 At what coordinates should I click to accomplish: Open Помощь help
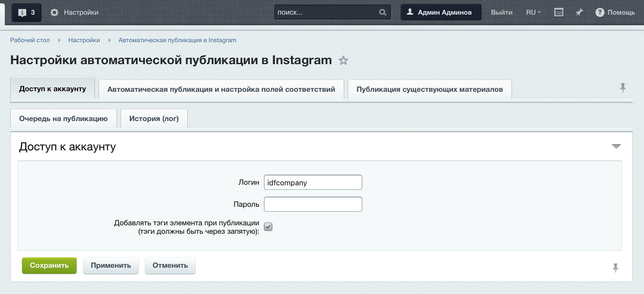coord(615,12)
